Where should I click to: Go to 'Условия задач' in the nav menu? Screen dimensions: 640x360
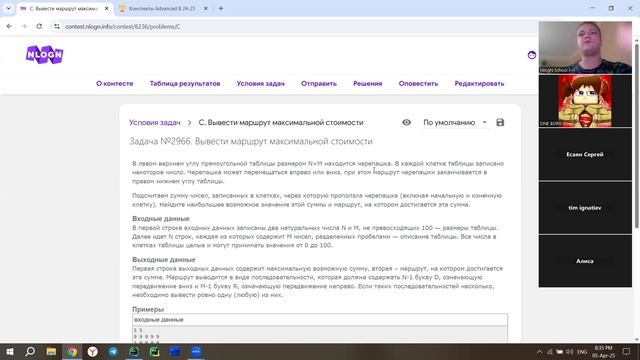coord(260,83)
